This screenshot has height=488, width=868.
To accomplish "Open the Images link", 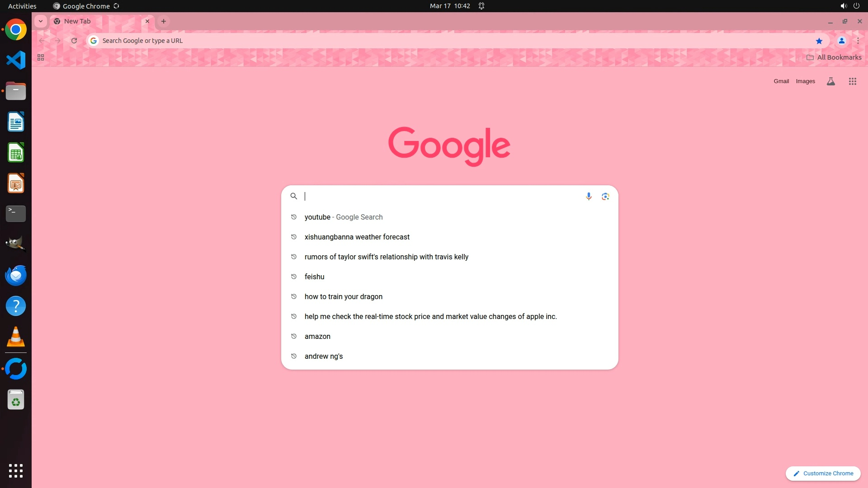I will (x=805, y=81).
